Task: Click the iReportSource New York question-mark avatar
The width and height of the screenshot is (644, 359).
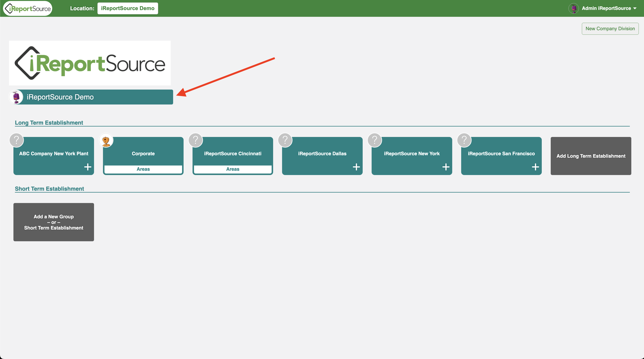Action: 374,140
